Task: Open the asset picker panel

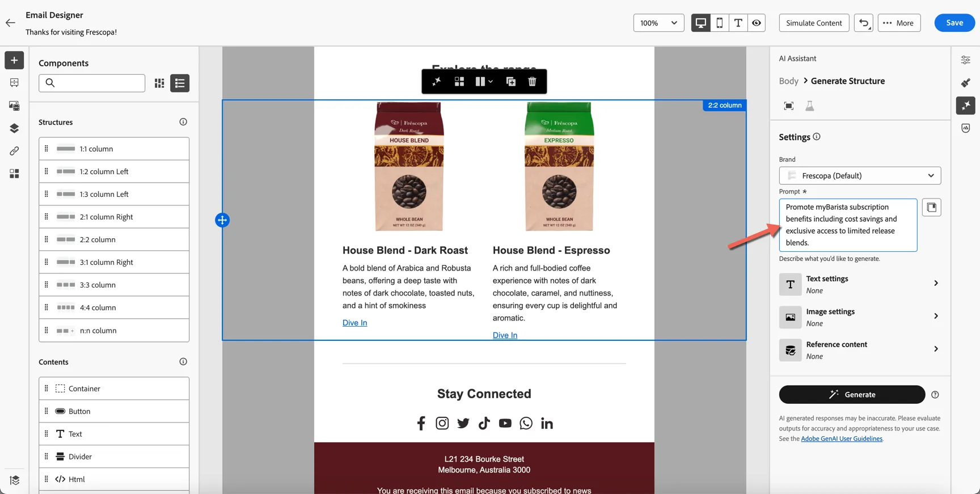Action: click(14, 105)
